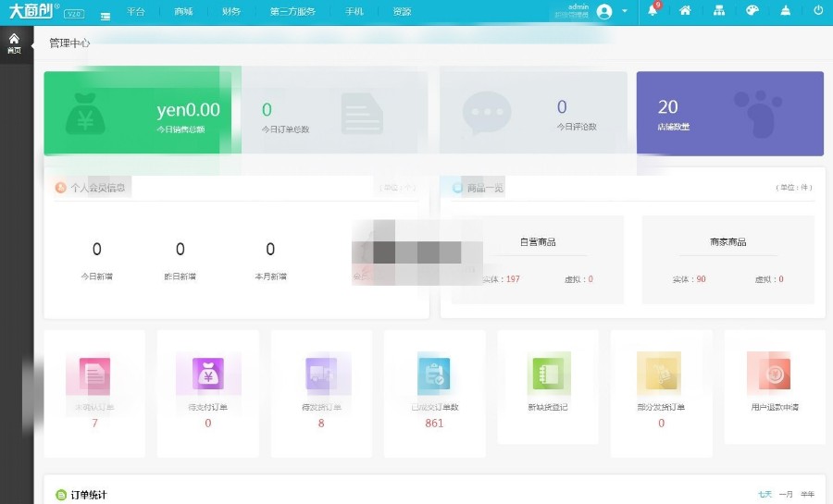Open the 商城 menu
The image size is (833, 504).
(183, 11)
